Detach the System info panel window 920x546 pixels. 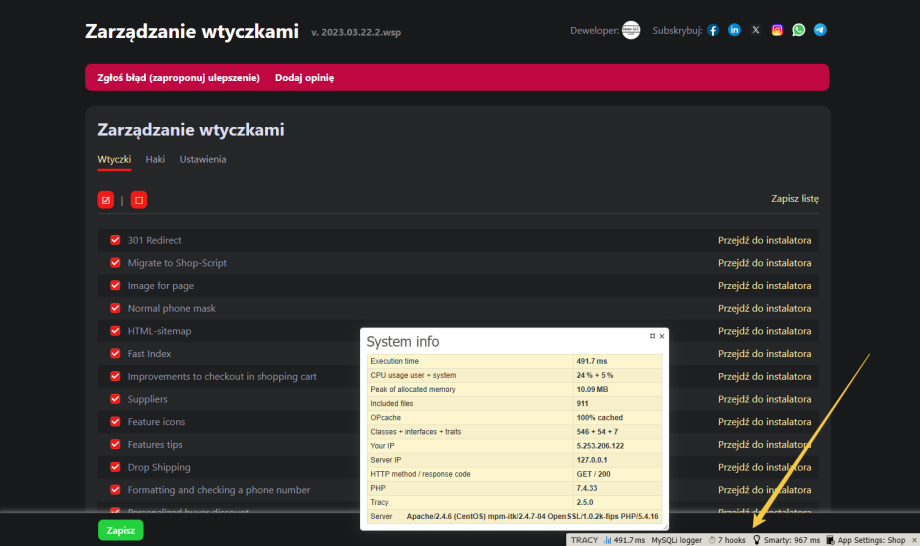(x=652, y=336)
